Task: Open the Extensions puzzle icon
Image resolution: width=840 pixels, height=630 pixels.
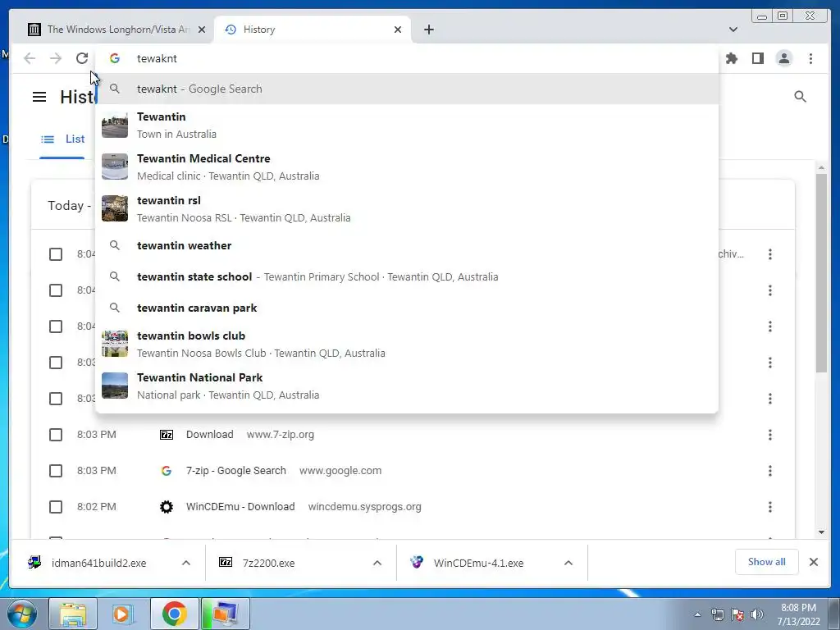Action: 731,58
